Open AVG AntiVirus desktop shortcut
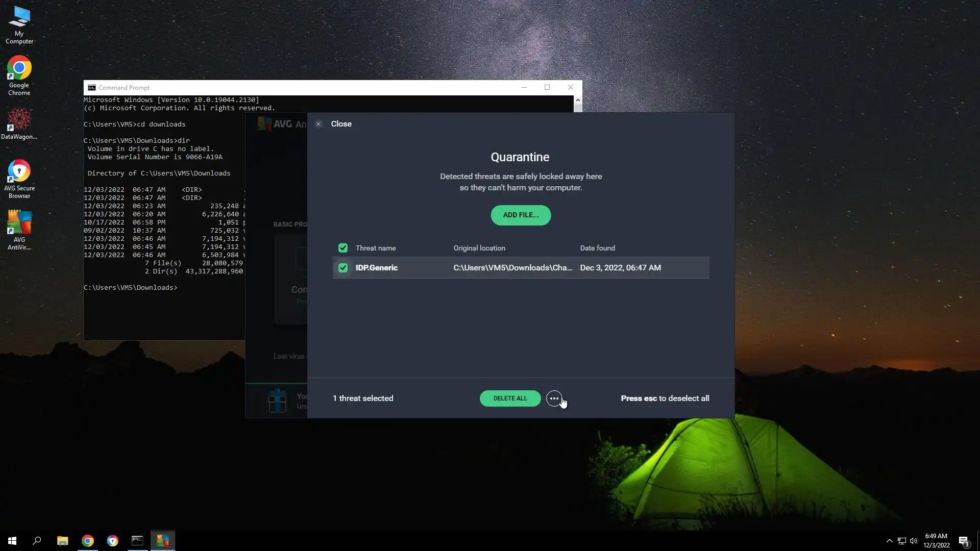 19,230
